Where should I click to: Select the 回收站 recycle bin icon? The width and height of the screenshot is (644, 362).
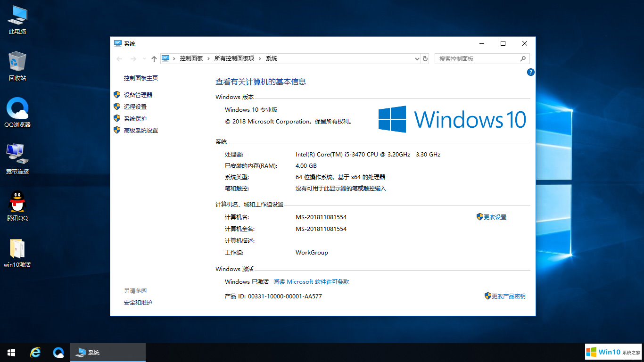(x=17, y=66)
